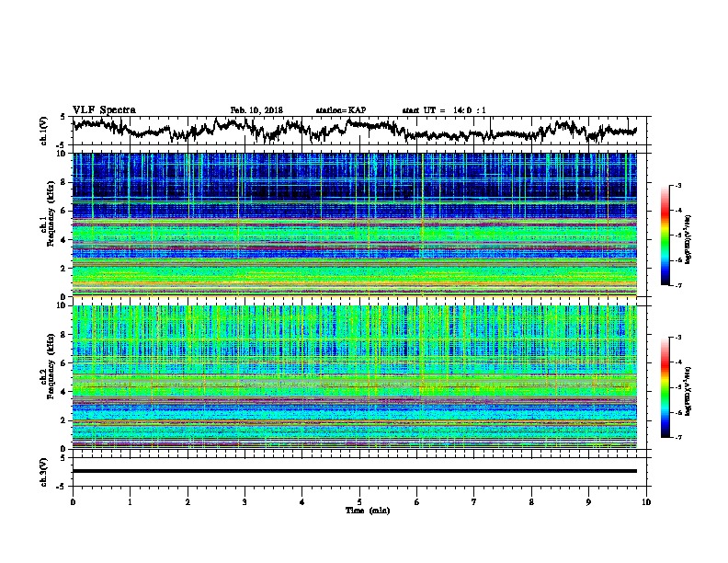Viewport: 728px width, 563px height.
Task: Pick the ch.1 spectrogram color bar
Action: click(665, 236)
